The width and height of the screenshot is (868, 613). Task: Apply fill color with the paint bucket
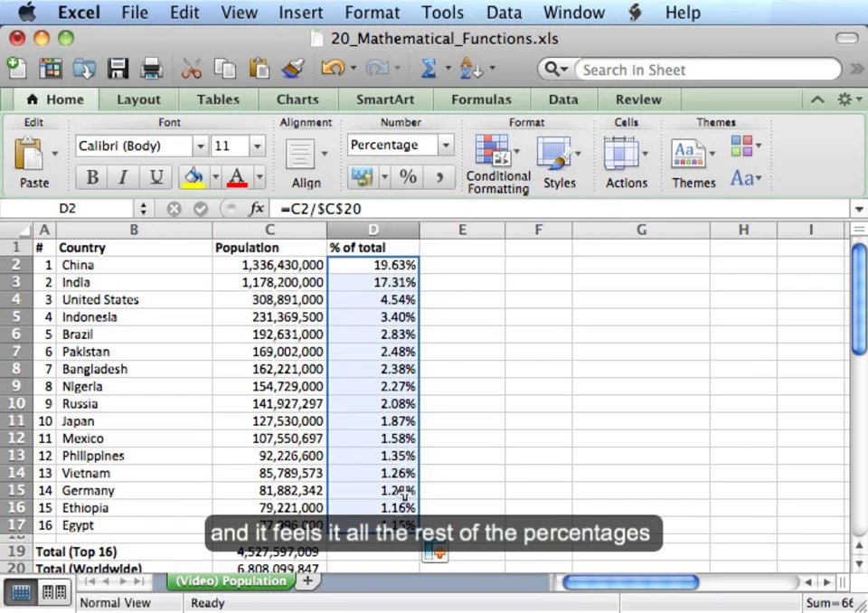point(193,178)
